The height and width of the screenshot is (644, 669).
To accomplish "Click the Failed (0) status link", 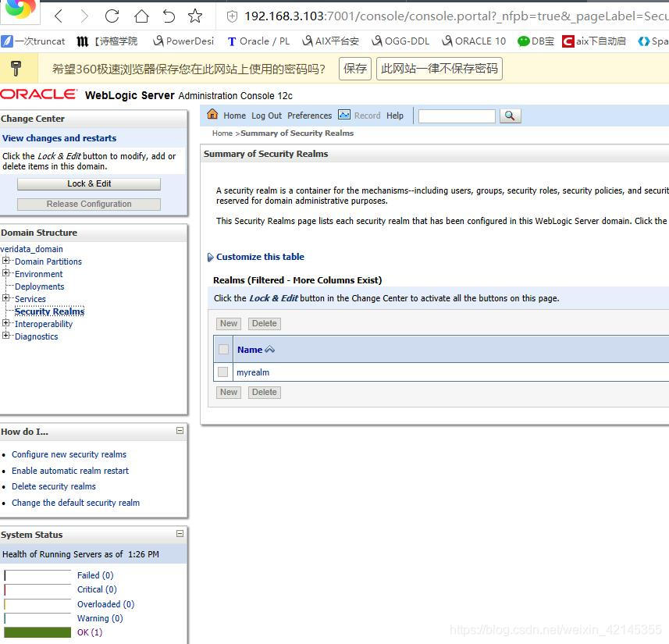I will point(95,575).
